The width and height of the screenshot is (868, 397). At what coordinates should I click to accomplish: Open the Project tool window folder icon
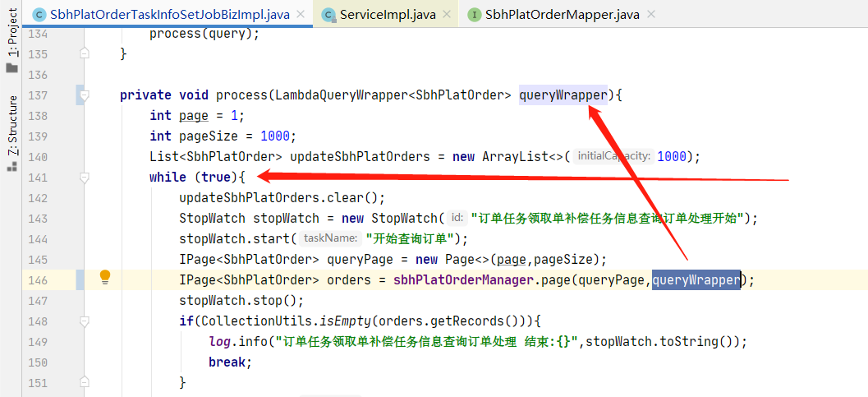point(11,68)
